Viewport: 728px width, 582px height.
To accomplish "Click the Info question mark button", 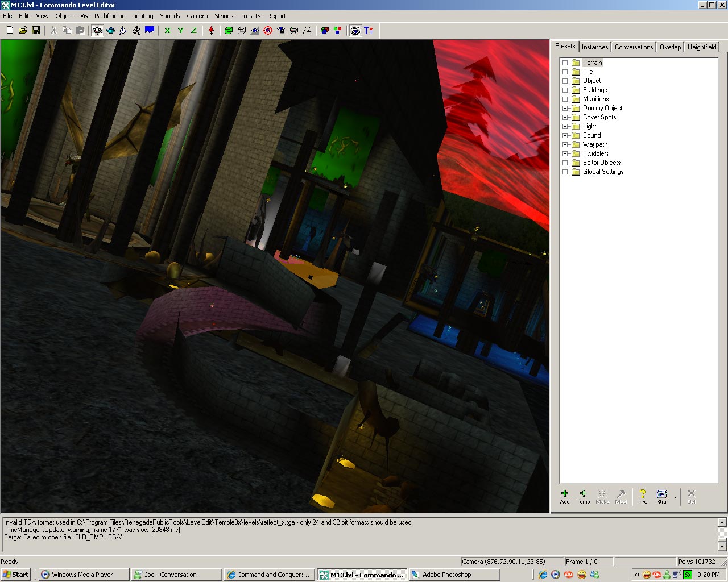I will (x=643, y=496).
